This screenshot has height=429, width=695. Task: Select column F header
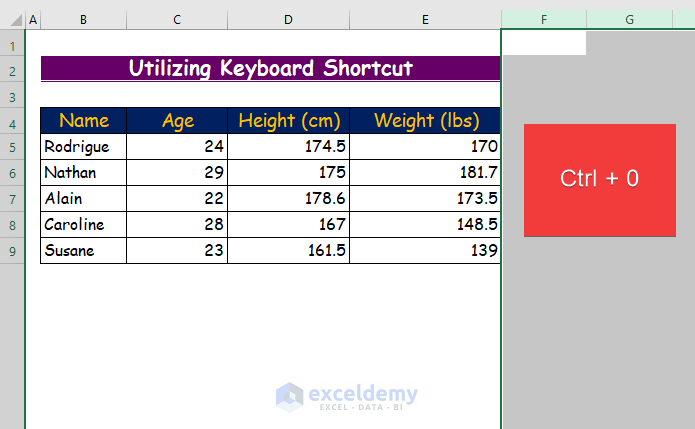pyautogui.click(x=544, y=19)
